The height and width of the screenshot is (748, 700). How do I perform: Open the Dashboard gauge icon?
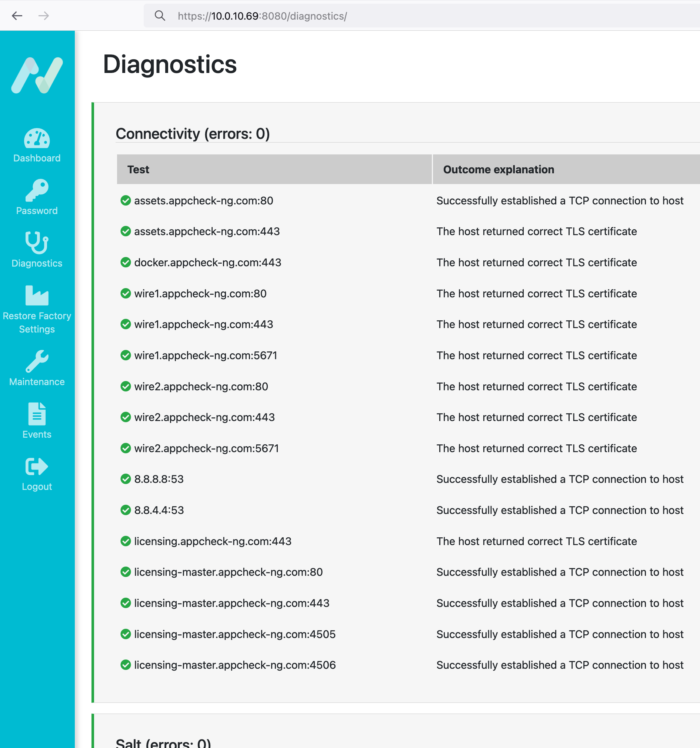(37, 138)
